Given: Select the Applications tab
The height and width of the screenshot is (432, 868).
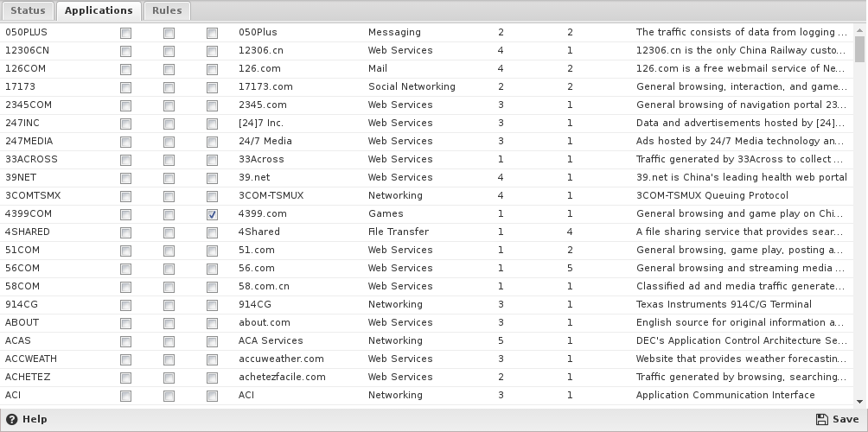Looking at the screenshot, I should [x=99, y=10].
